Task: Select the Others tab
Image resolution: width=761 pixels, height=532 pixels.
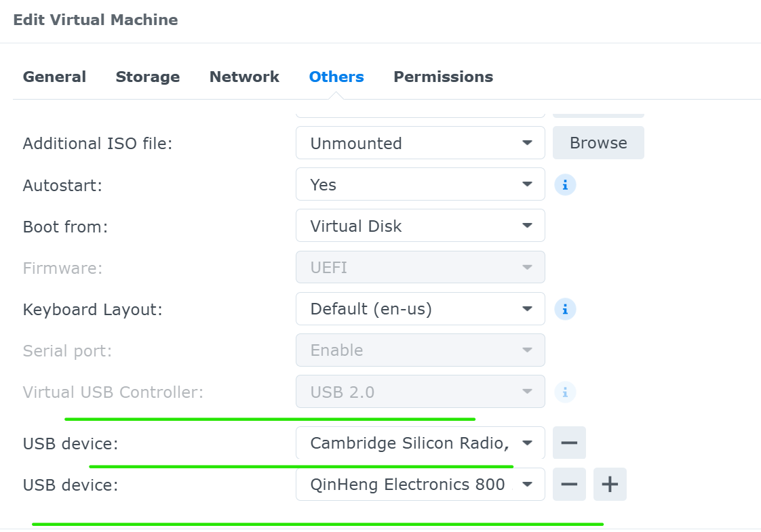Action: (x=336, y=77)
